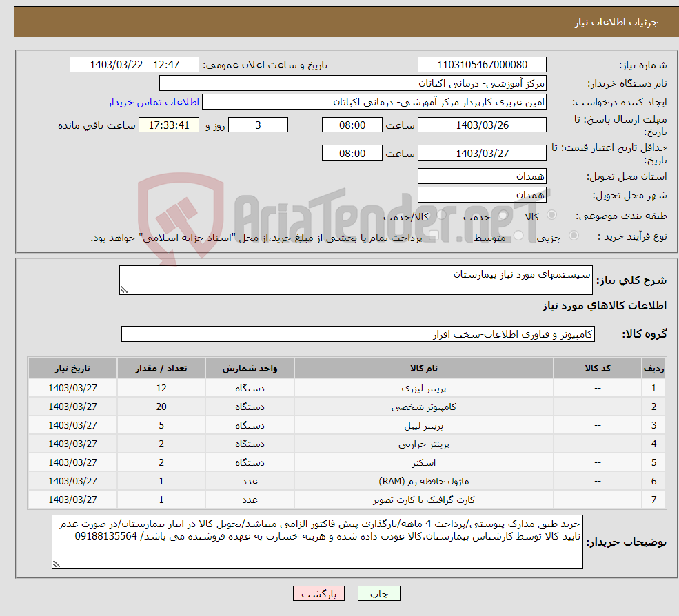Select the پرینتر حرارتی row name

tap(424, 444)
